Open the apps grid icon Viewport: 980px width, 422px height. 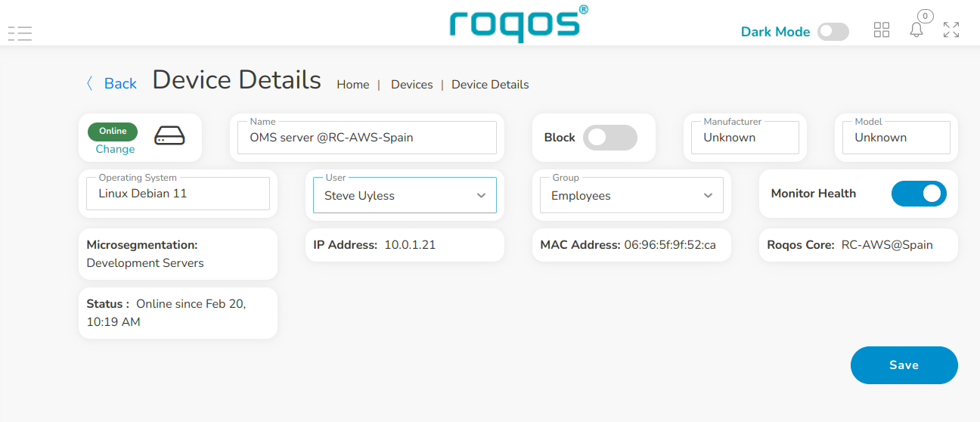(x=881, y=30)
